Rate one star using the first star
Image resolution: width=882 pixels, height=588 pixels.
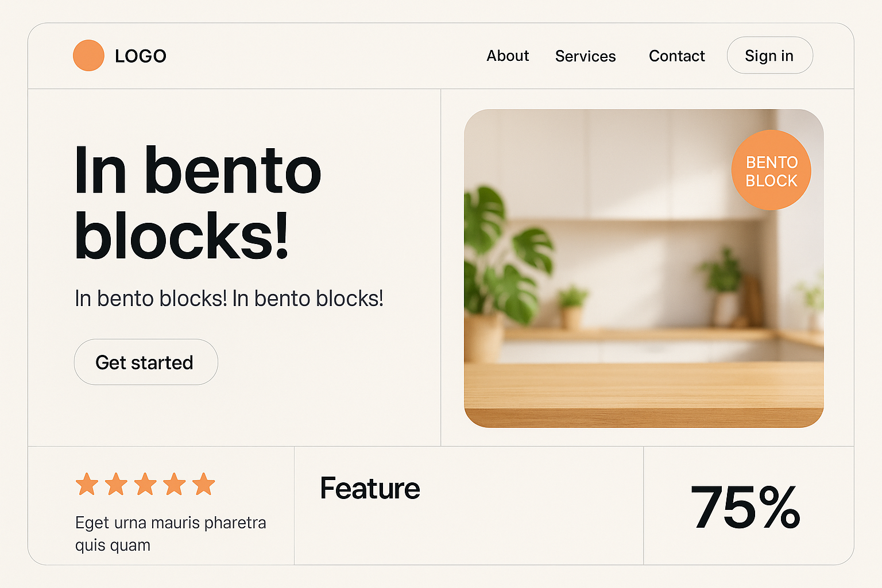(x=87, y=484)
